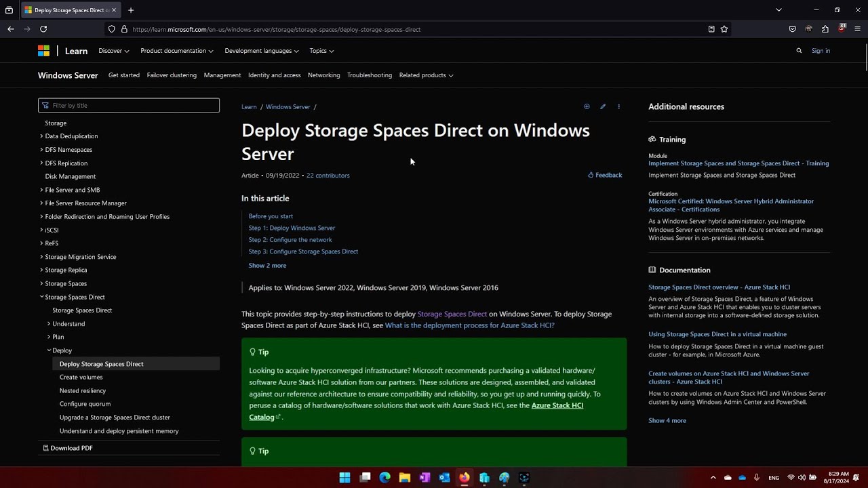868x488 pixels.
Task: Expand the Development languages dropdown
Action: pos(262,51)
